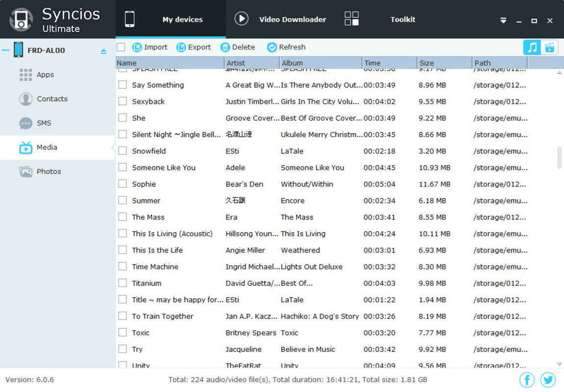The width and height of the screenshot is (564, 392).
Task: Check the Silent Night song checkbox
Action: coord(123,134)
